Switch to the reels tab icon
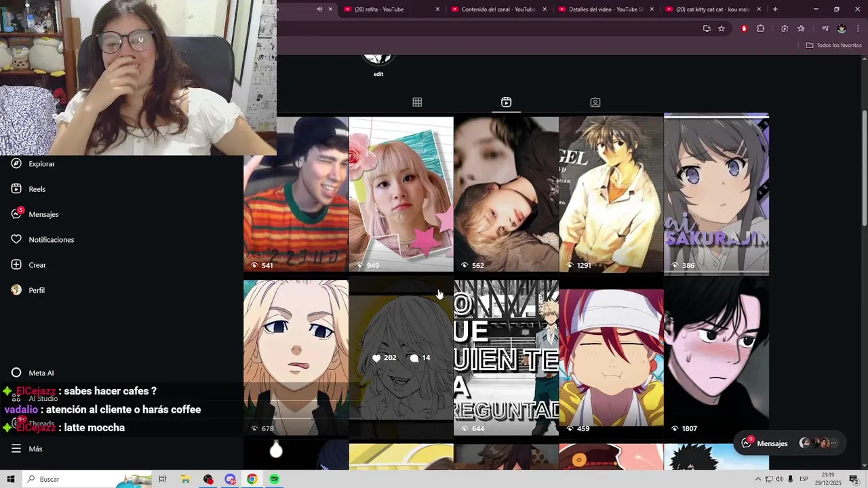The image size is (868, 488). (506, 102)
